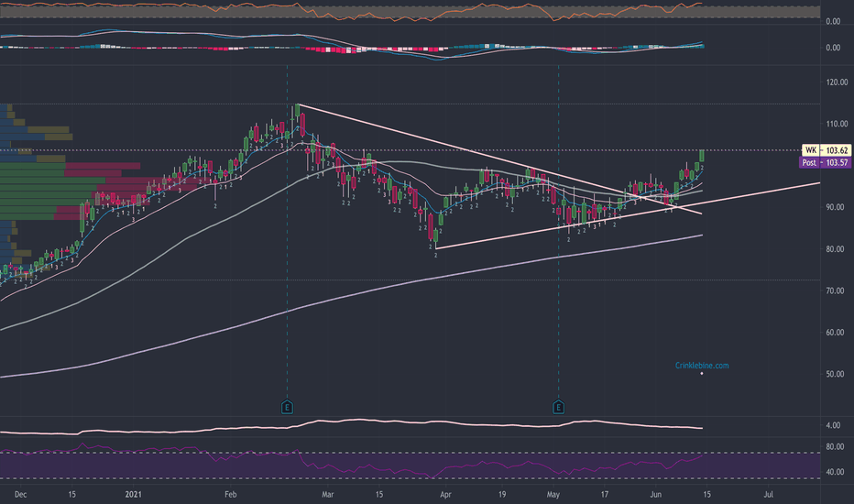Open the Crinklebine.com text link
The image size is (854, 504).
pyautogui.click(x=702, y=366)
